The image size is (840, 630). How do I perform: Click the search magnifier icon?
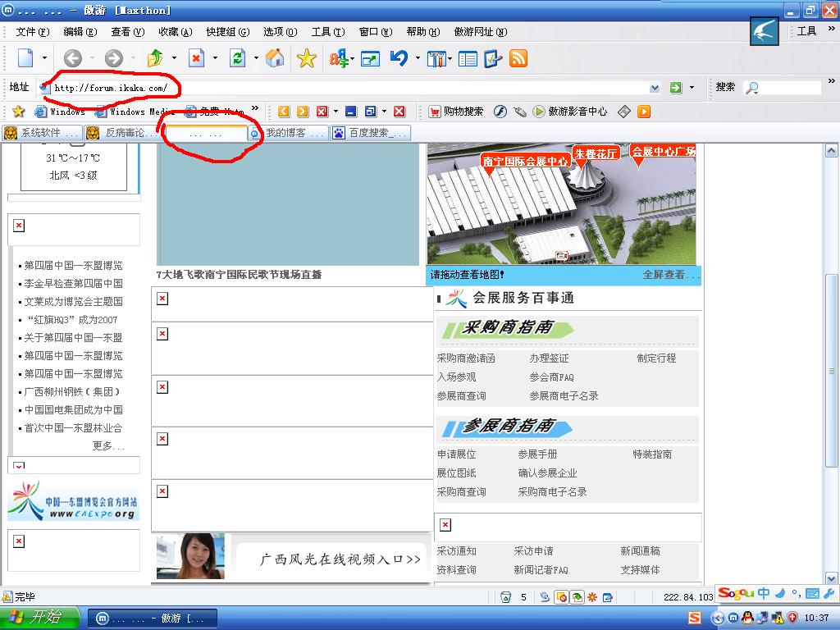(x=753, y=87)
